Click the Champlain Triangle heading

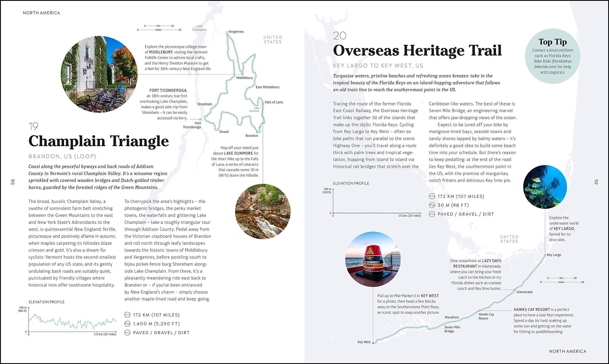[x=98, y=141]
